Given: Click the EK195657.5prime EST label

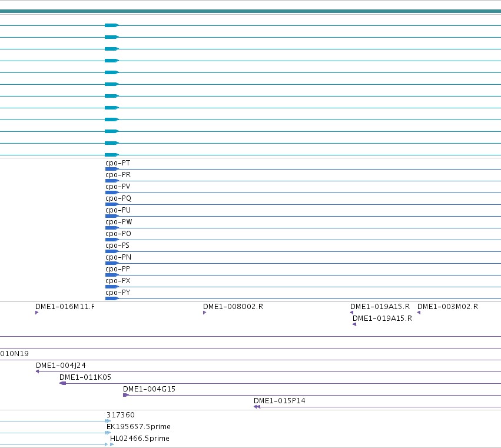Looking at the screenshot, I should (138, 427).
